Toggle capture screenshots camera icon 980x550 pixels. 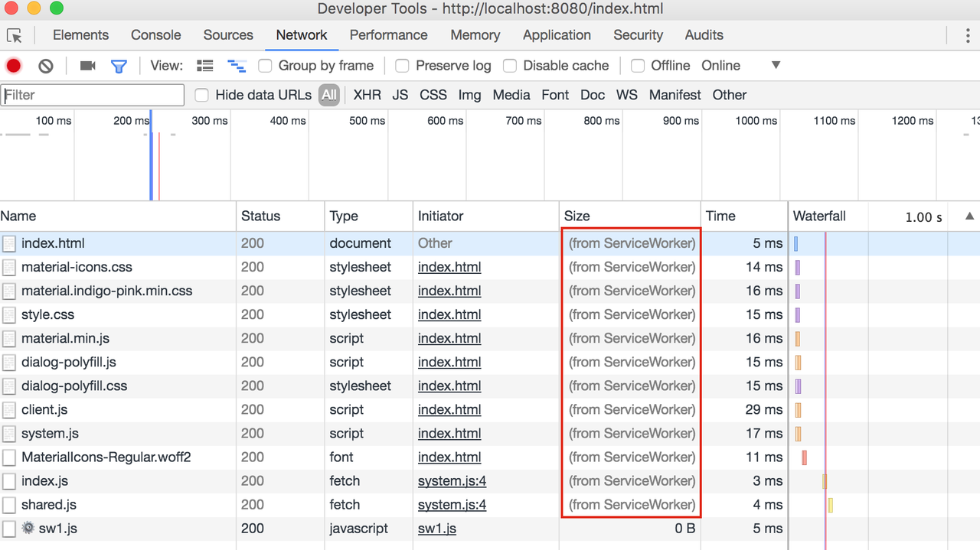coord(88,66)
